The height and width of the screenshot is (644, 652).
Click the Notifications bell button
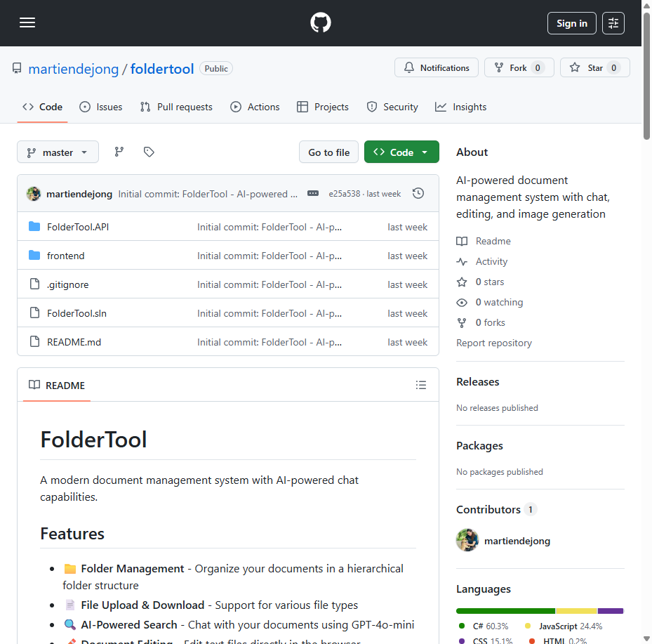click(437, 68)
